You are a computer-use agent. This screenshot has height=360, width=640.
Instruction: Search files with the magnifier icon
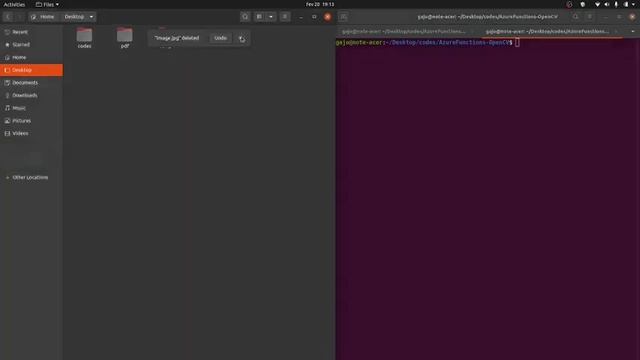(245, 17)
